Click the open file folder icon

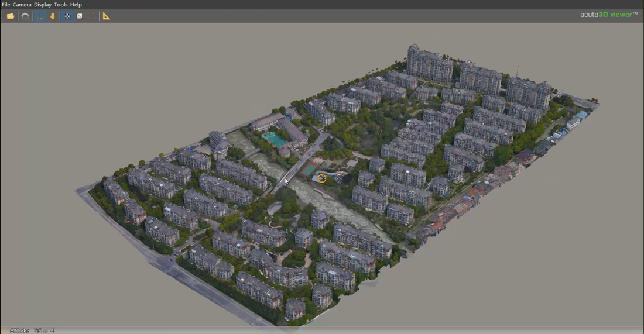coord(11,16)
